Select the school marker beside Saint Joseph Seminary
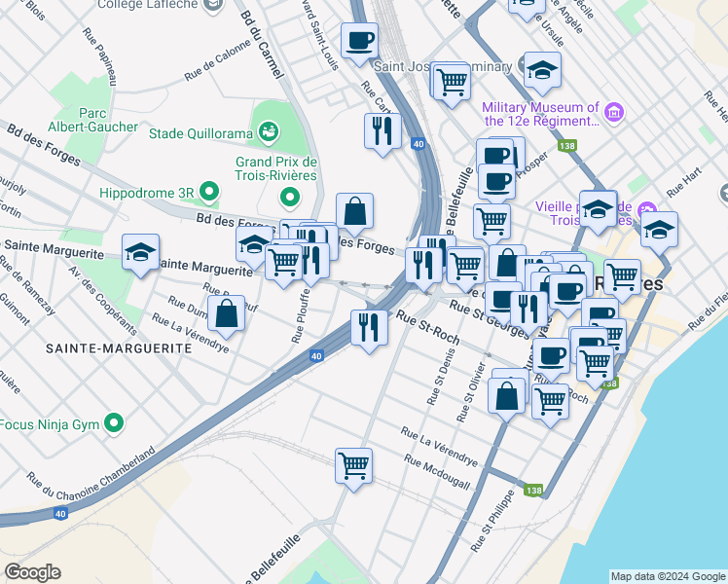This screenshot has width=728, height=584. click(542, 70)
